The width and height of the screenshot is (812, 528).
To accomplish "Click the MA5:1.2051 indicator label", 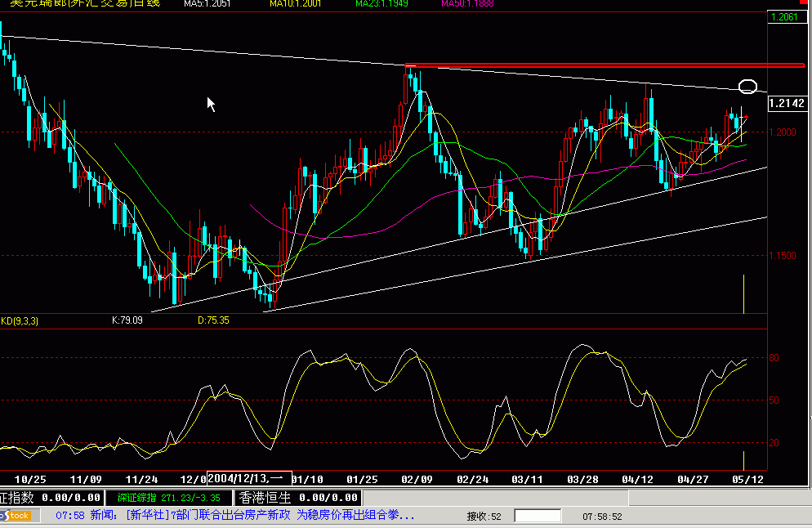I will pos(207,3).
